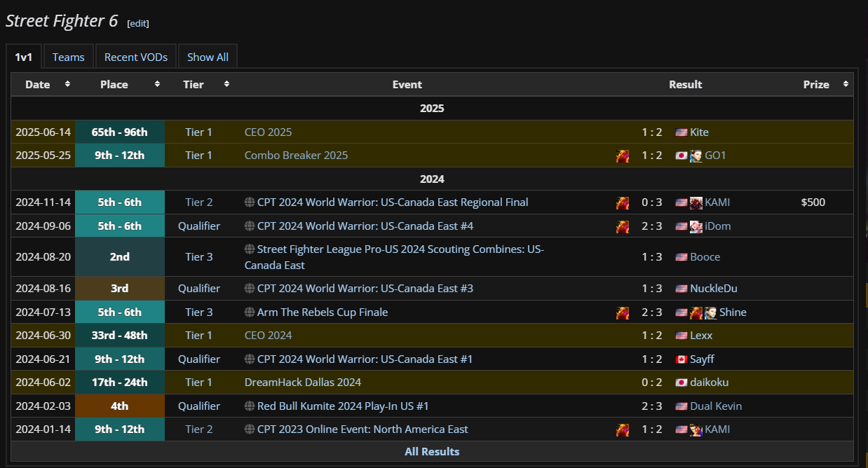Open the CEO 2025 event link
This screenshot has width=868, height=468.
(268, 132)
